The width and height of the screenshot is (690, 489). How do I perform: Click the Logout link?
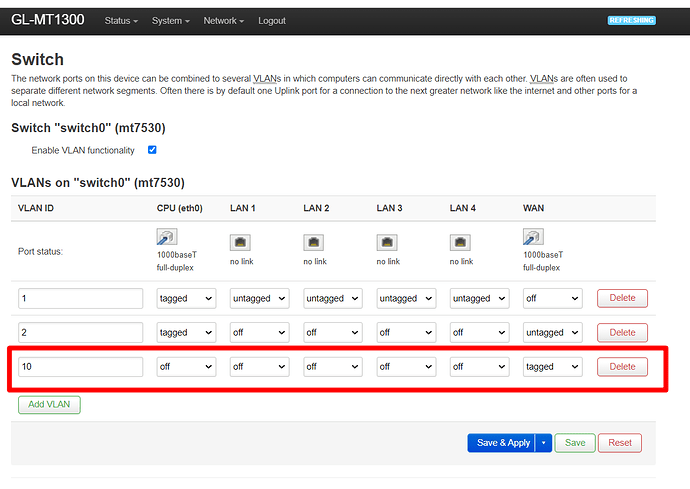click(x=271, y=20)
